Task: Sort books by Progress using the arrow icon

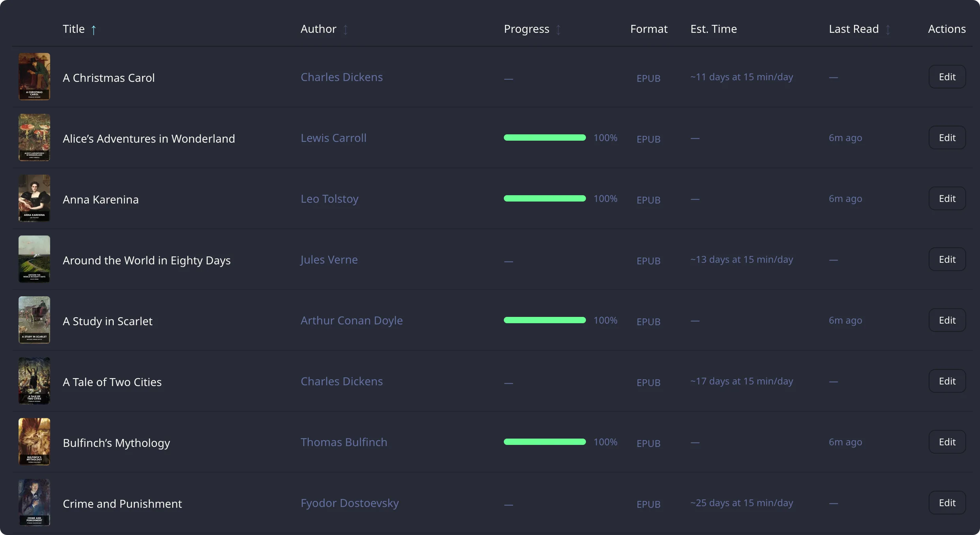Action: click(x=558, y=30)
